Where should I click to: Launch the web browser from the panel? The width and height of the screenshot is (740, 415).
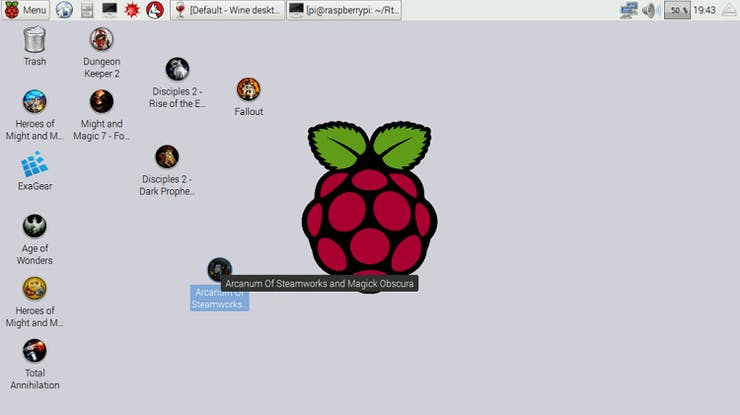pos(64,10)
